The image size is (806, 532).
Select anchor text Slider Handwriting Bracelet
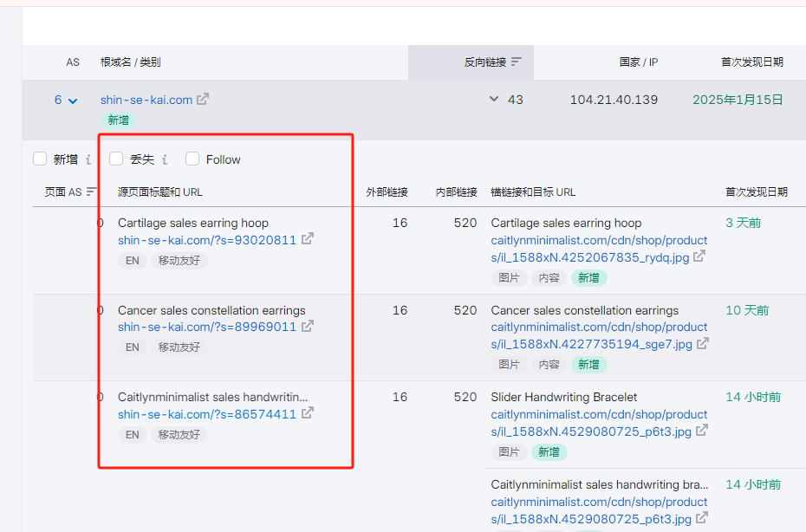(564, 398)
